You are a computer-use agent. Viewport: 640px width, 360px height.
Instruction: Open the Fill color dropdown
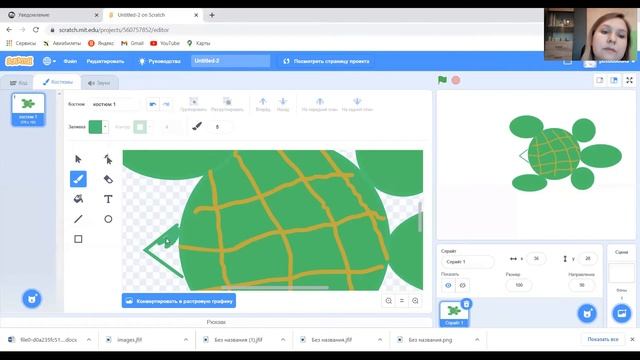[105, 127]
